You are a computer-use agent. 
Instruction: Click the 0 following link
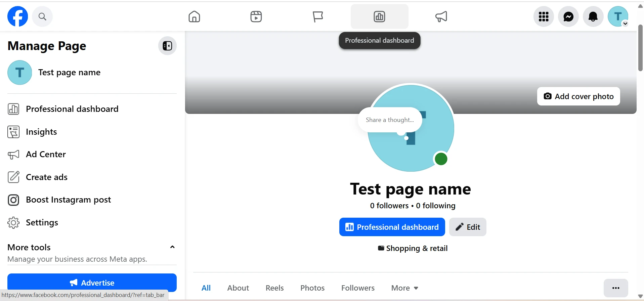tap(436, 206)
